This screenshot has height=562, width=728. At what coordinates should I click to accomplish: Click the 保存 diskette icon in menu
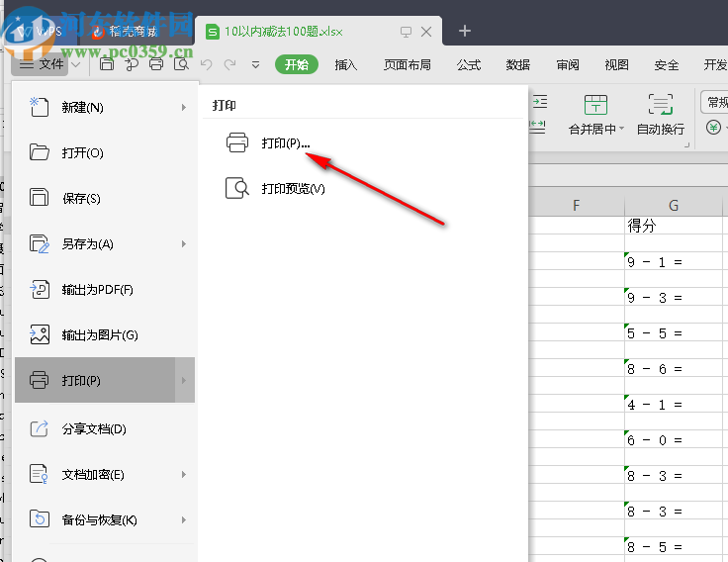coord(39,197)
